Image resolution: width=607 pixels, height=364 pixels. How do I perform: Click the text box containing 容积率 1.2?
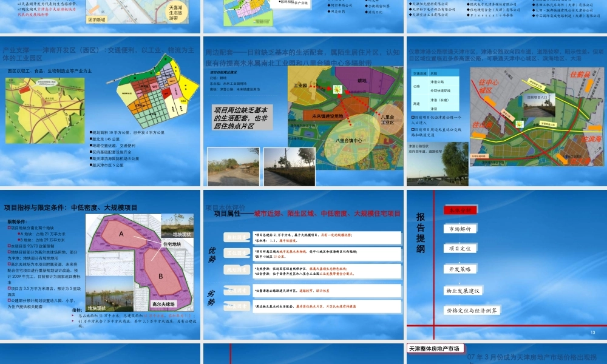click(327, 237)
